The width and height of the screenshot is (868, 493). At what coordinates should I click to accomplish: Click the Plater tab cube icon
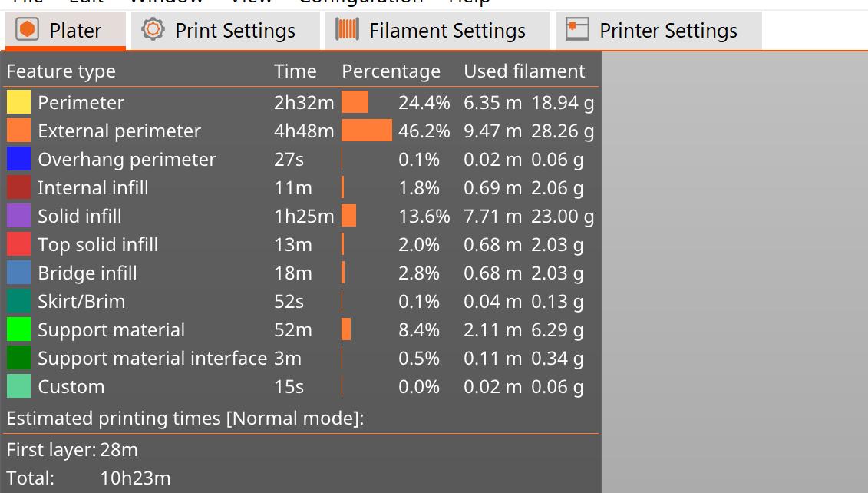click(28, 30)
